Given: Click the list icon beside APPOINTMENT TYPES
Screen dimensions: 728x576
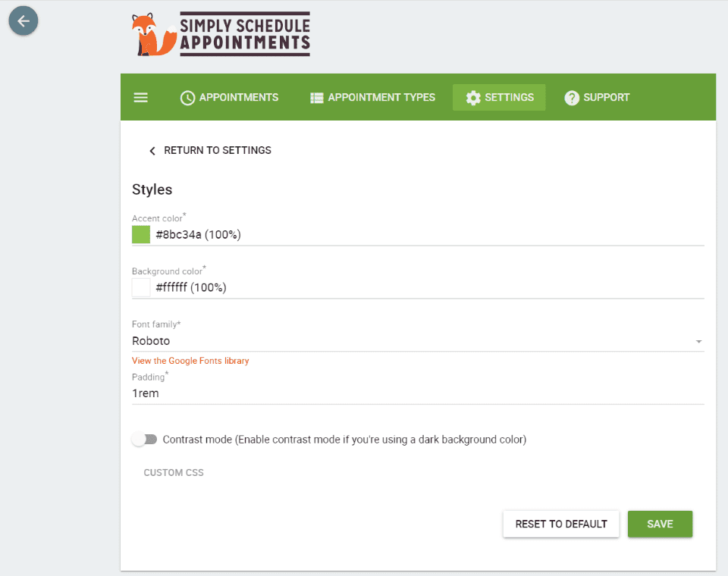Looking at the screenshot, I should point(316,97).
